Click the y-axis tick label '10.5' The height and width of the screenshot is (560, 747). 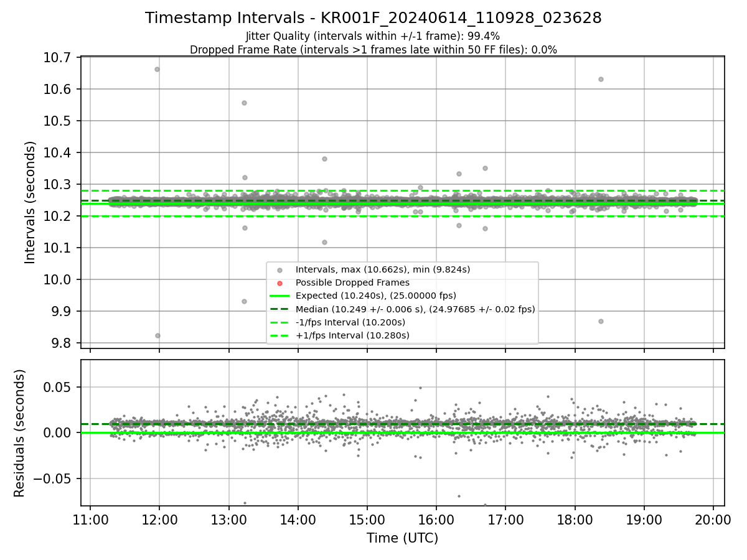coord(59,121)
